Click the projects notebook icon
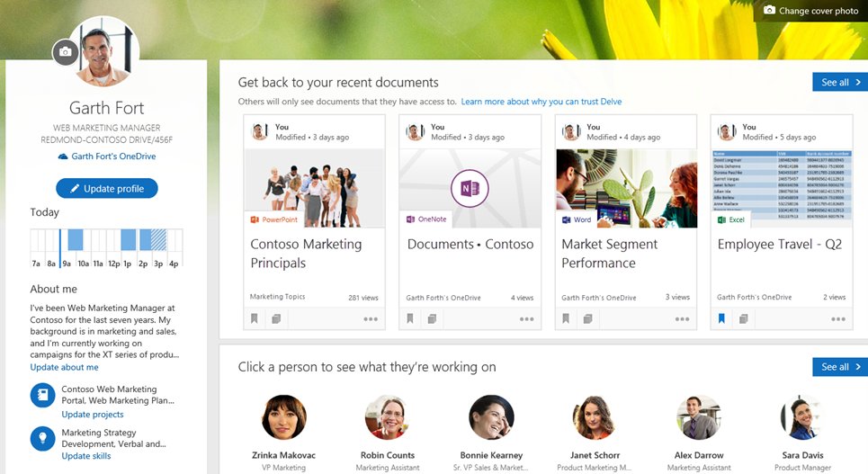The image size is (868, 474). point(42,396)
